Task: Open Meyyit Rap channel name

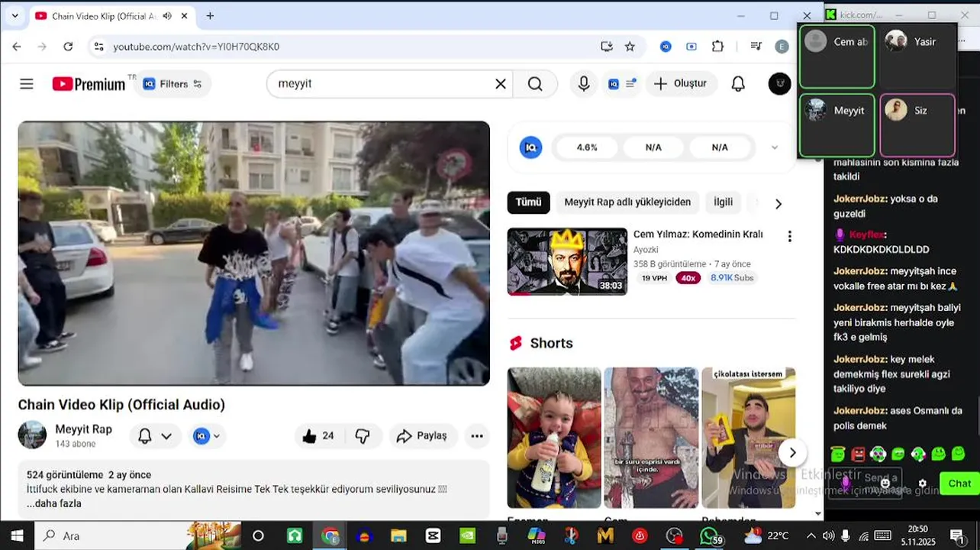Action: click(x=83, y=429)
